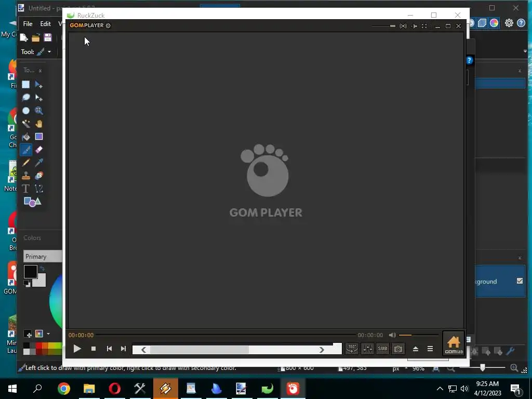
Task: Create a new image in Paint.NET
Action: click(x=24, y=37)
